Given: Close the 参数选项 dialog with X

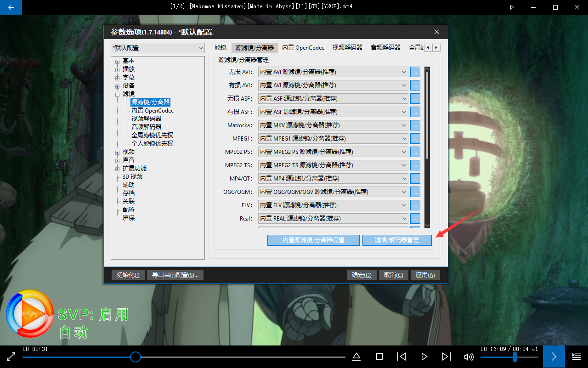Looking at the screenshot, I should [x=437, y=32].
